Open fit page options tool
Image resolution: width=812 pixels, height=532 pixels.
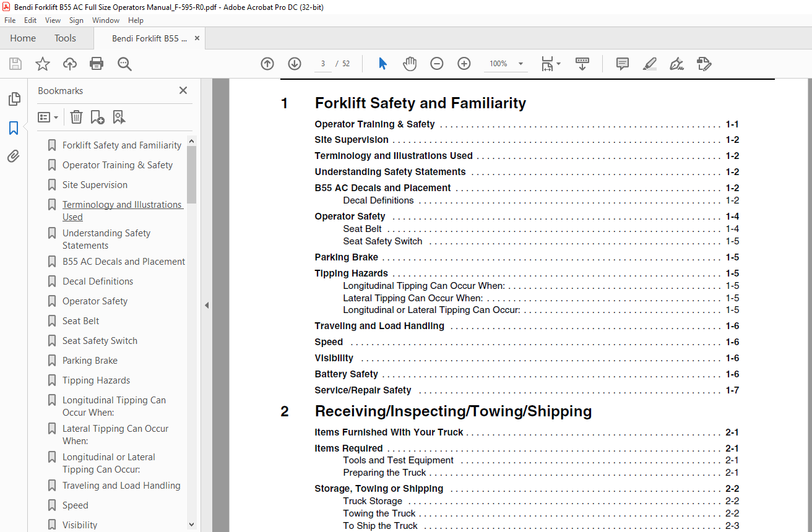[551, 64]
